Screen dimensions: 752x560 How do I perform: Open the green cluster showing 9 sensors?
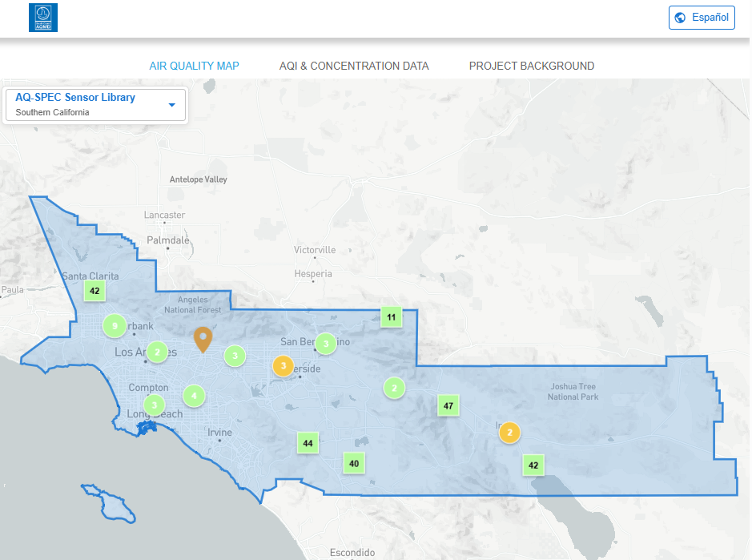point(115,325)
